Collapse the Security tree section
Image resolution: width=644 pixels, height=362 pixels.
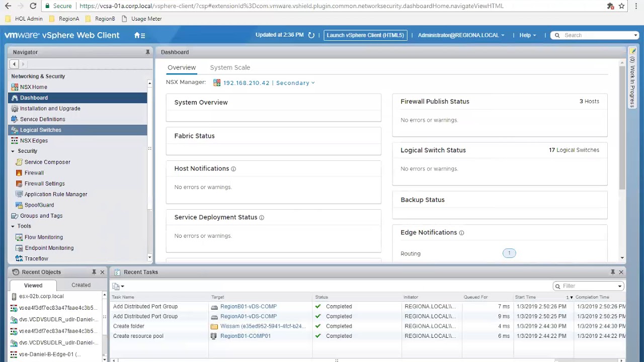13,151
